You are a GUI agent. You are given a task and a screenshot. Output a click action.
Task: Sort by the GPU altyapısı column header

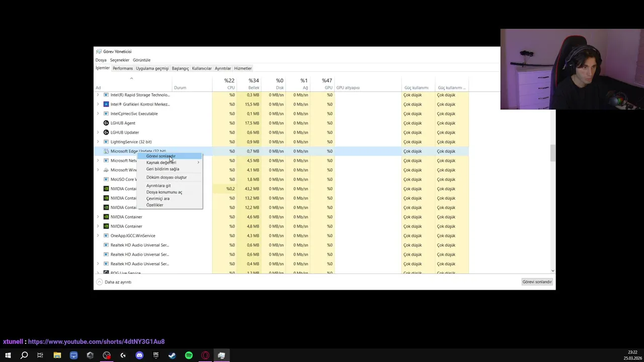(368, 83)
